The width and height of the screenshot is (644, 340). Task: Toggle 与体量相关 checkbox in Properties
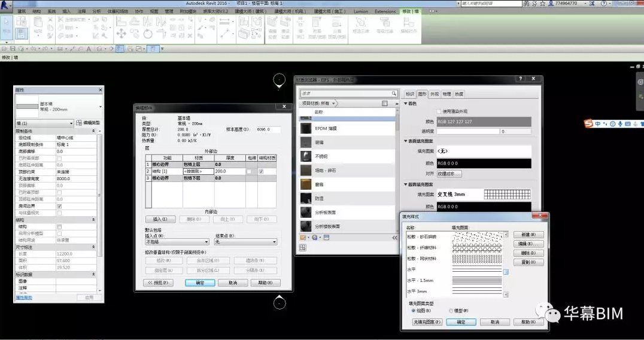click(60, 213)
